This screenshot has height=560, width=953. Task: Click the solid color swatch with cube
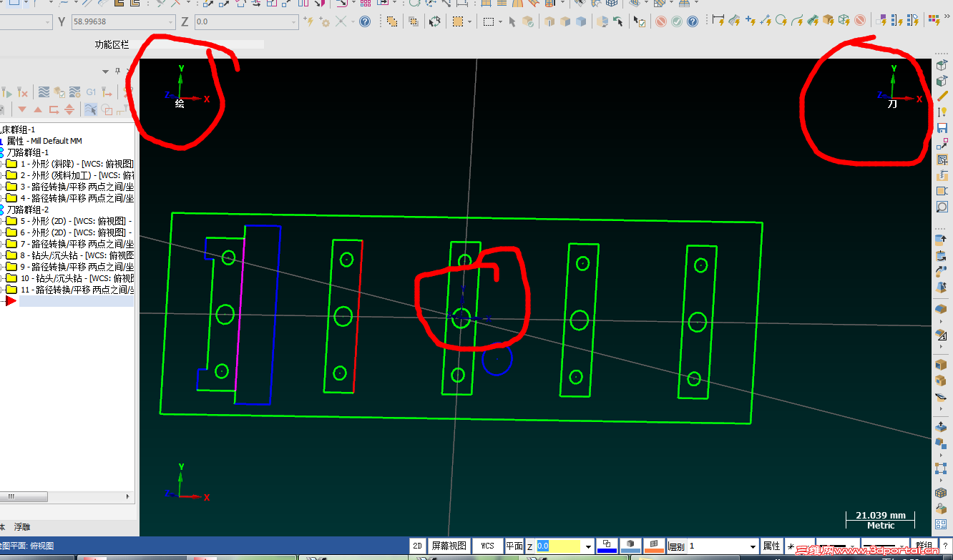pos(630,546)
